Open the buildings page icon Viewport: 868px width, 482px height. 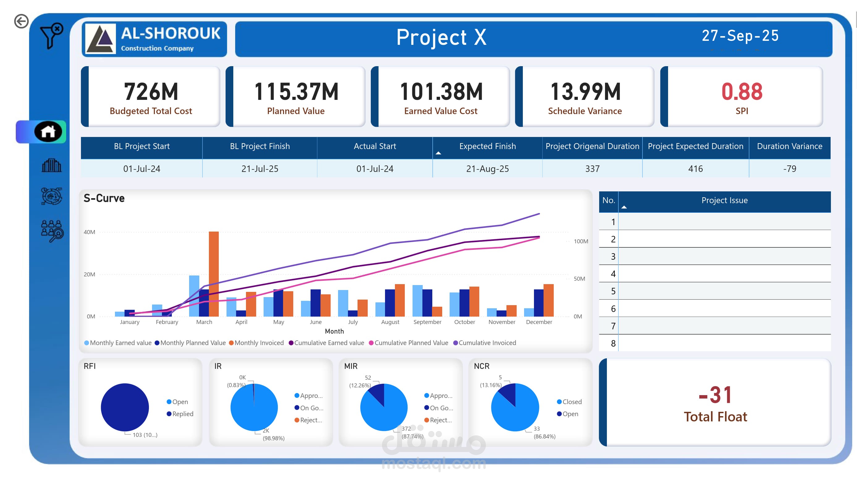(x=51, y=165)
